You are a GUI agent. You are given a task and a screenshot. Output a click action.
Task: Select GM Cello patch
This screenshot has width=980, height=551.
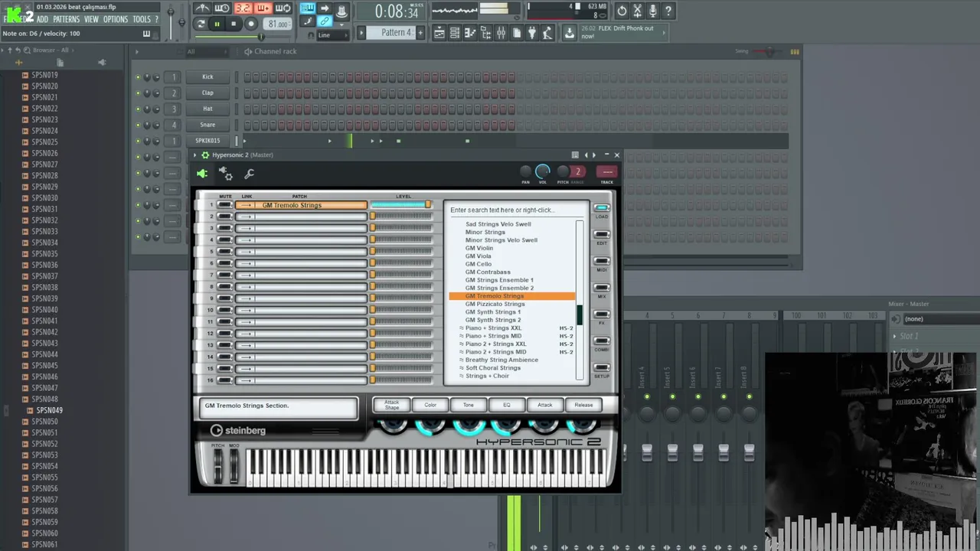click(479, 264)
